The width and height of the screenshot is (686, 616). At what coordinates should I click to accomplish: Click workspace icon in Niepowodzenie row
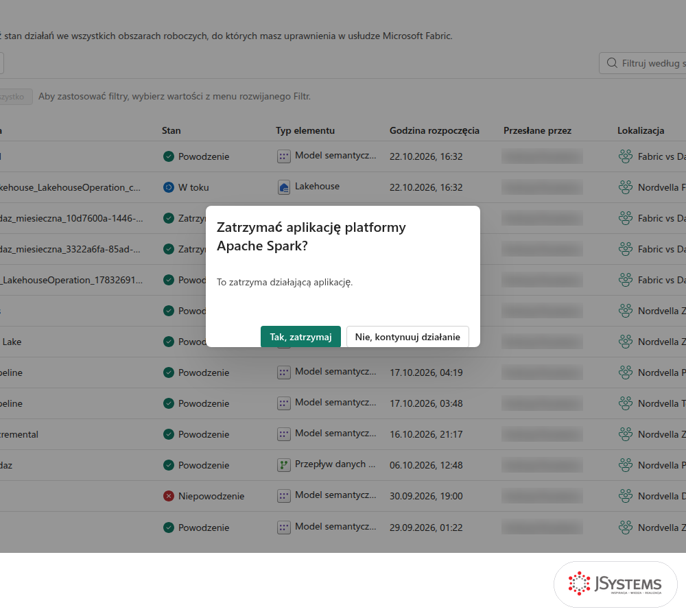(x=626, y=496)
